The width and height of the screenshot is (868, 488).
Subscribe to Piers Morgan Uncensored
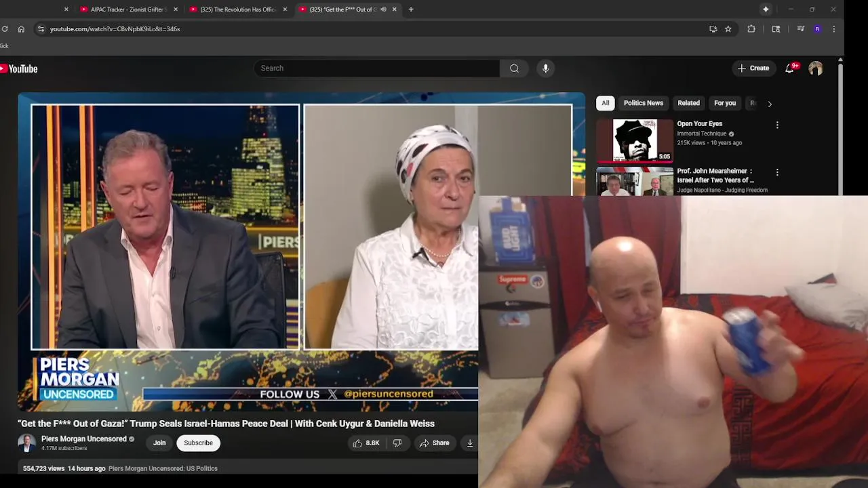click(198, 443)
